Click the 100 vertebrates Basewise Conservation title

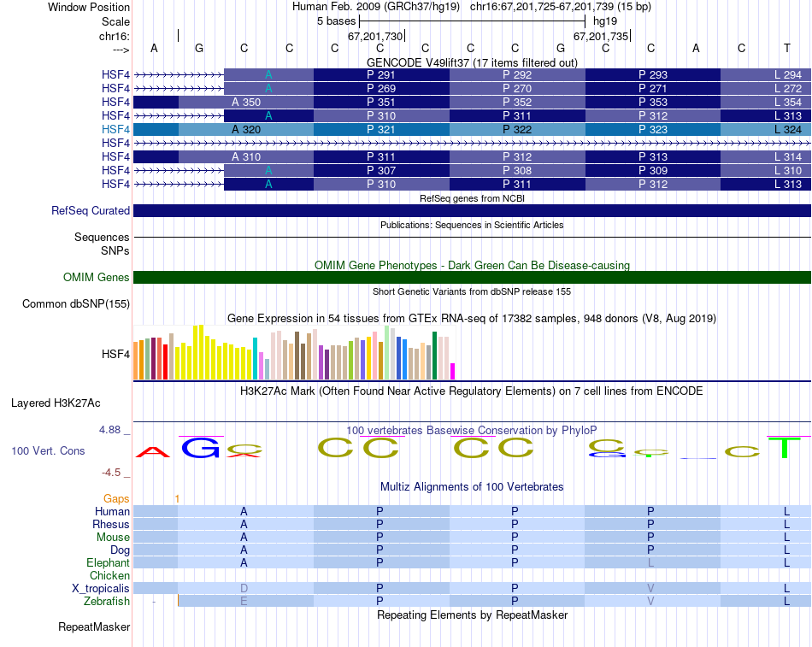tap(472, 431)
